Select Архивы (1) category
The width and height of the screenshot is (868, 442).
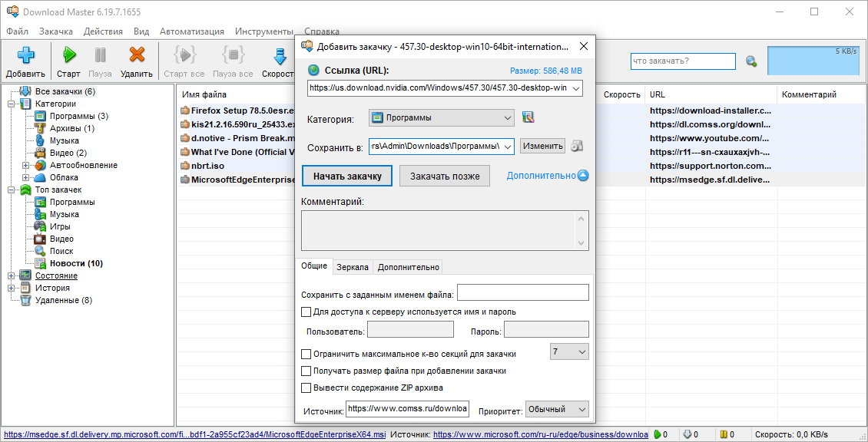click(x=72, y=128)
